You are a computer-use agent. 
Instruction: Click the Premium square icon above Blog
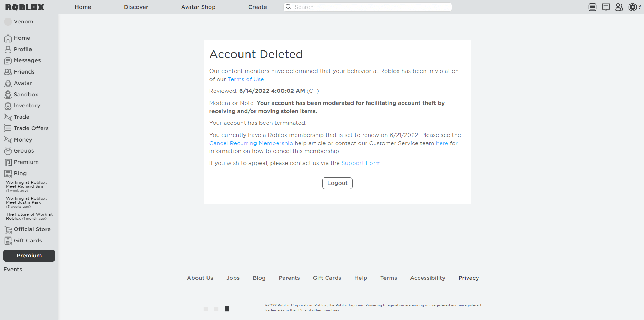(8, 162)
